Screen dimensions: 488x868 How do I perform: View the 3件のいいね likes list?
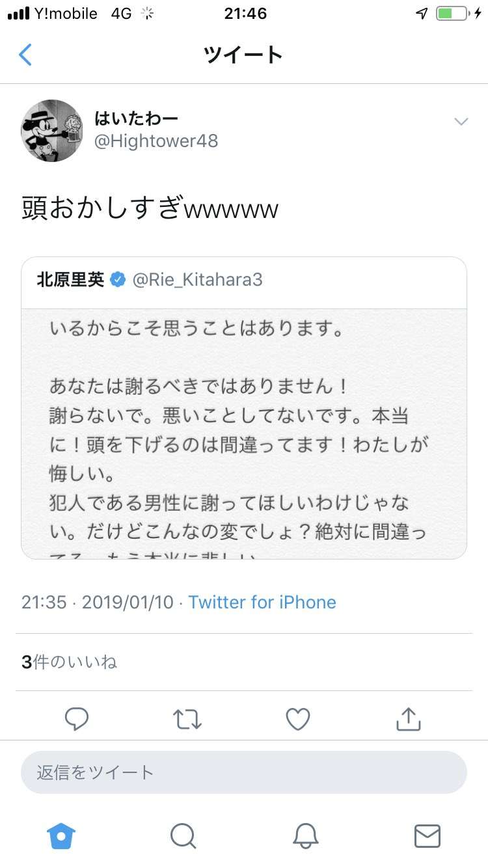[x=69, y=662]
